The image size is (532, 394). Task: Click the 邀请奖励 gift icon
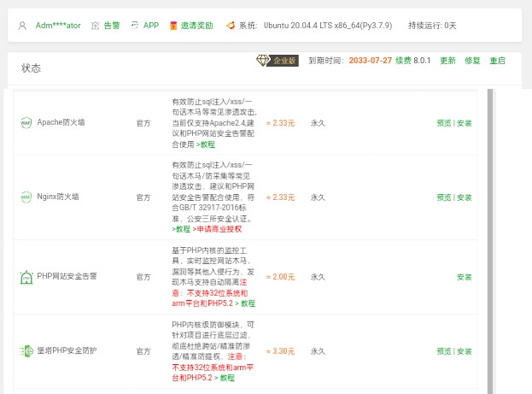(x=173, y=26)
